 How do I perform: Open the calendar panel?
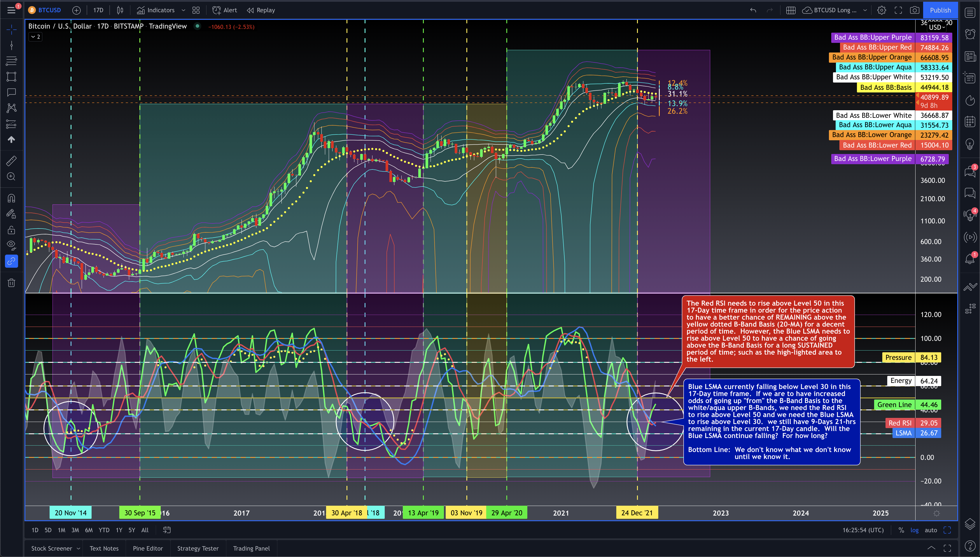(x=970, y=122)
